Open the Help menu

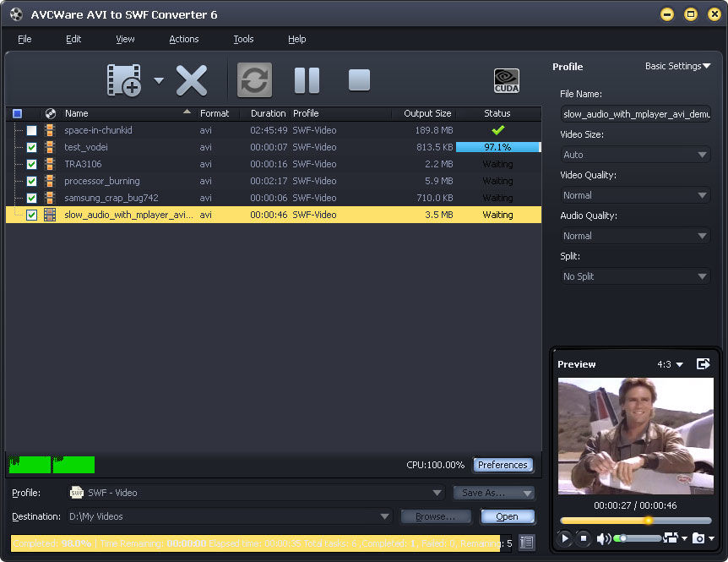click(x=297, y=39)
